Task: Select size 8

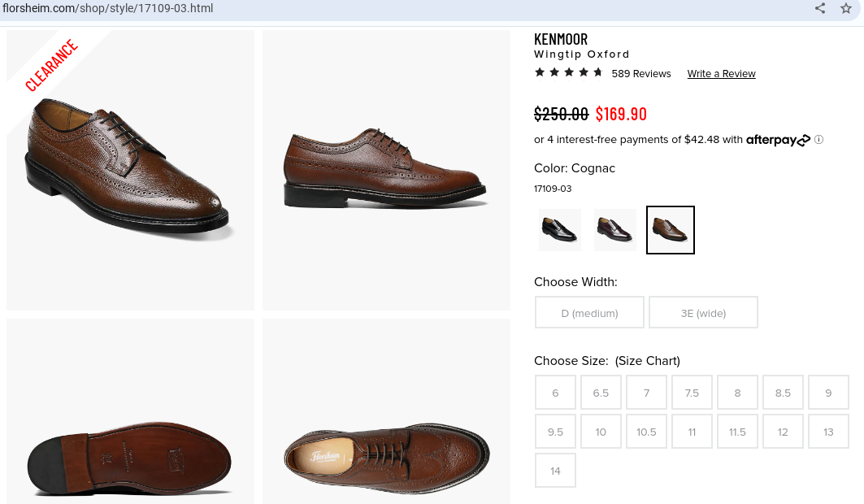Action: click(737, 393)
